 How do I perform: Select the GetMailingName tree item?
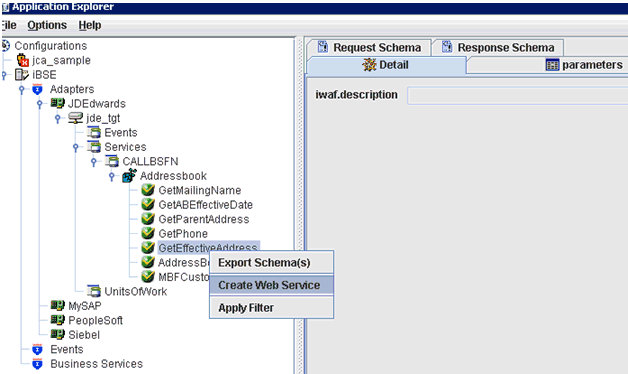tap(200, 190)
